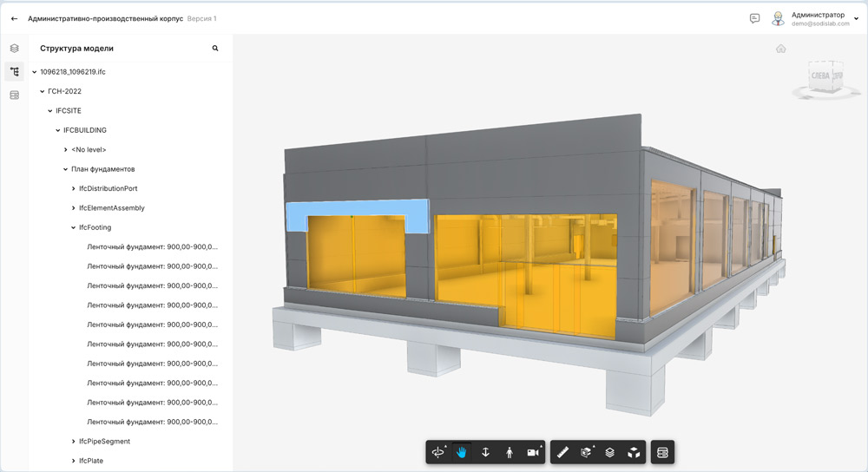This screenshot has height=472, width=868.
Task: Select the vertical zoom dolly tool
Action: click(x=485, y=452)
